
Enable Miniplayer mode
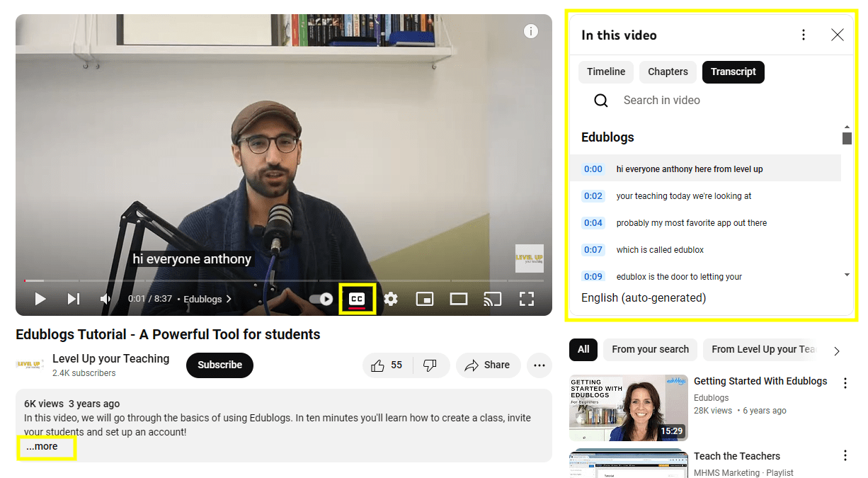point(425,299)
